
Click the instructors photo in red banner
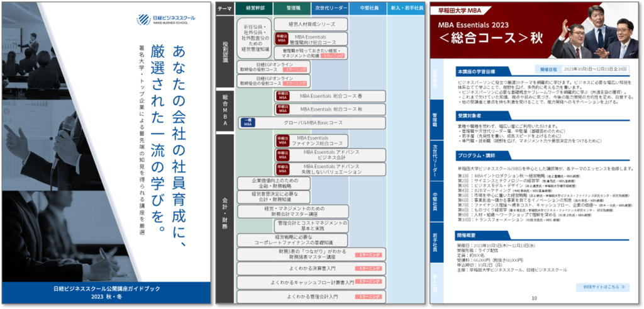coord(594,31)
